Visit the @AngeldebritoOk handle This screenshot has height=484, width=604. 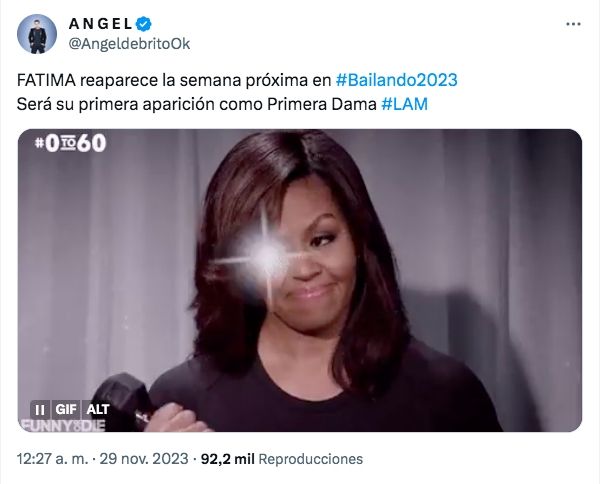click(x=129, y=44)
